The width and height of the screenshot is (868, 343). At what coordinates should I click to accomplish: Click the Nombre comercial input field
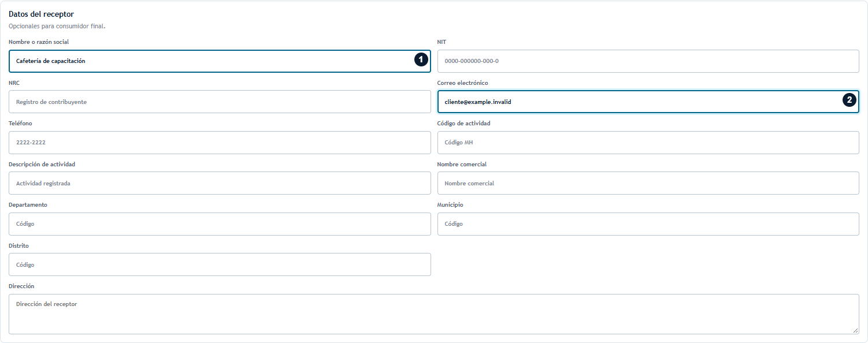[648, 183]
